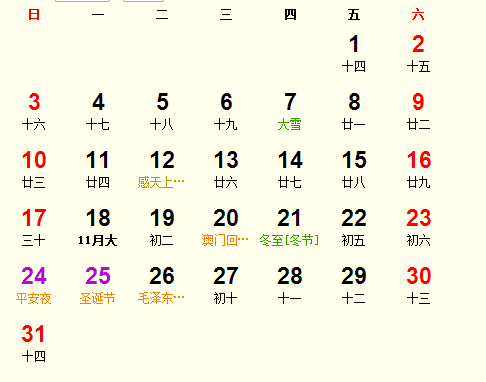
Task: Click Saturday the 16th
Action: coord(418,169)
